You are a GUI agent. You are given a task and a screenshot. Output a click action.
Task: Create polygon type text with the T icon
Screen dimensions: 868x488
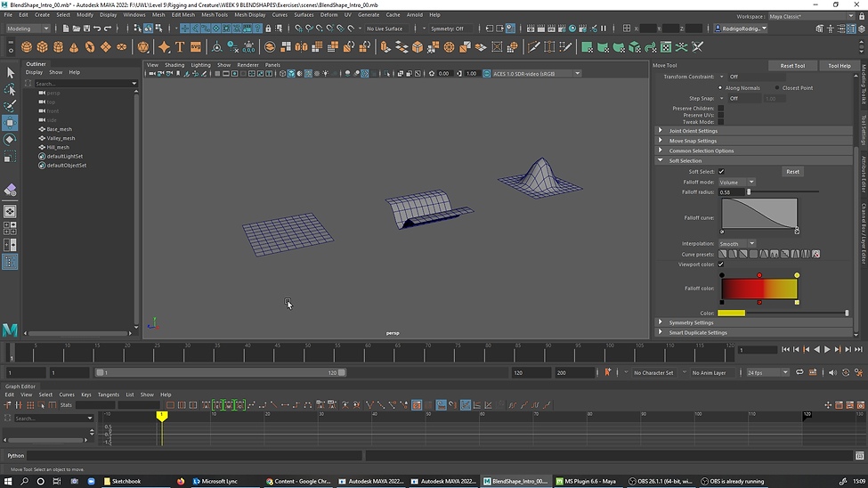pyautogui.click(x=180, y=47)
